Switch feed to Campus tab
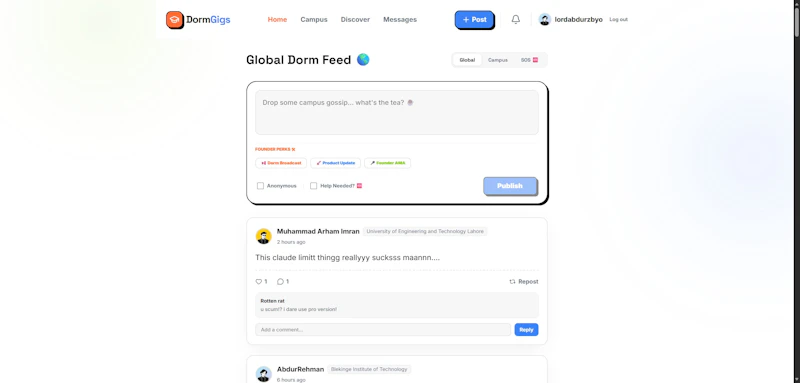The image size is (800, 383). click(497, 60)
